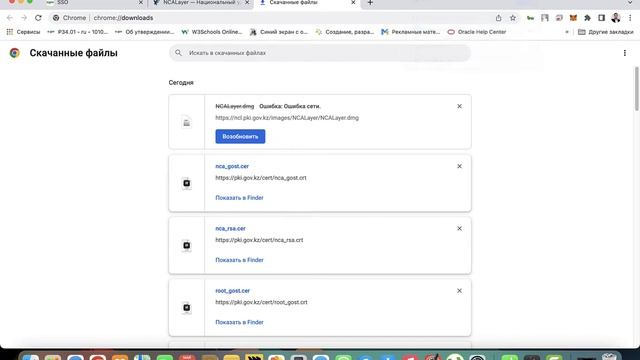
Task: Open downloads page three-dot menu
Action: click(x=624, y=53)
